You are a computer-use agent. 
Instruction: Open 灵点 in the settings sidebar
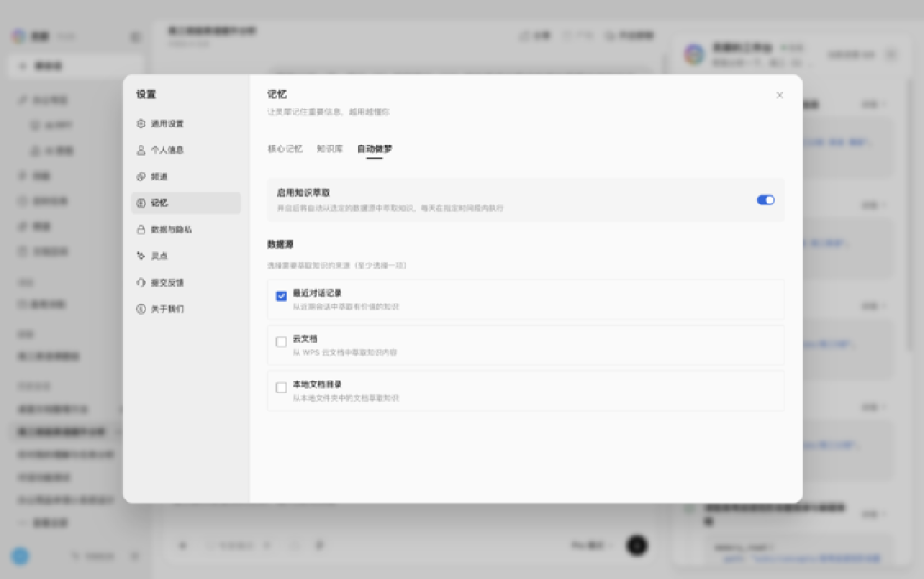point(186,257)
